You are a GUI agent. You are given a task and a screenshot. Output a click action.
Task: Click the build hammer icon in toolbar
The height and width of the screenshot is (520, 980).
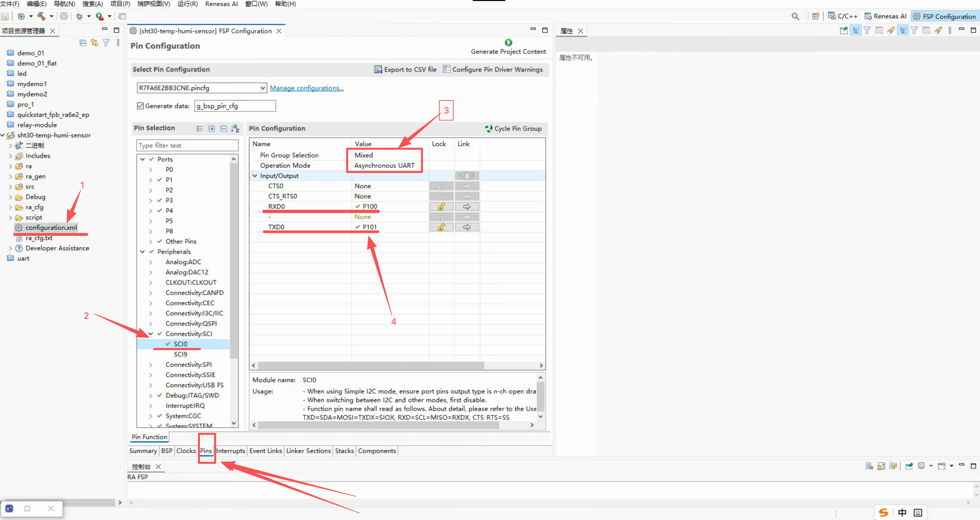[41, 16]
